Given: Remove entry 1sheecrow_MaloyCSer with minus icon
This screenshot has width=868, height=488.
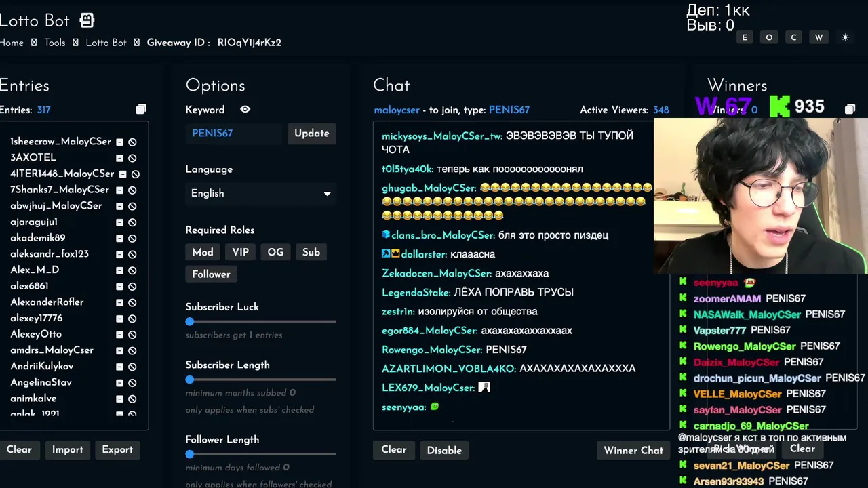Looking at the screenshot, I should (119, 142).
